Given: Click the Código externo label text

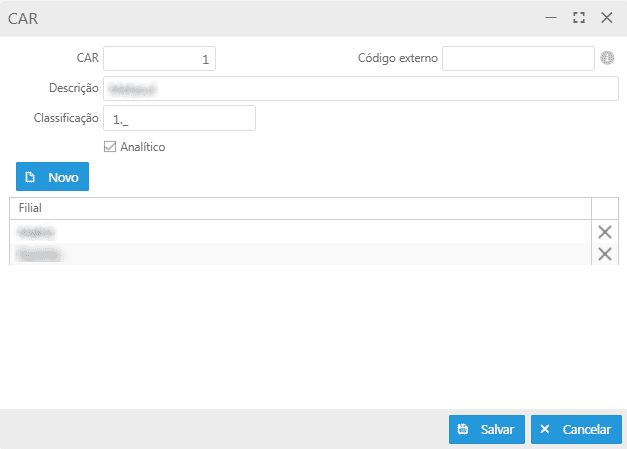Looking at the screenshot, I should 397,59.
